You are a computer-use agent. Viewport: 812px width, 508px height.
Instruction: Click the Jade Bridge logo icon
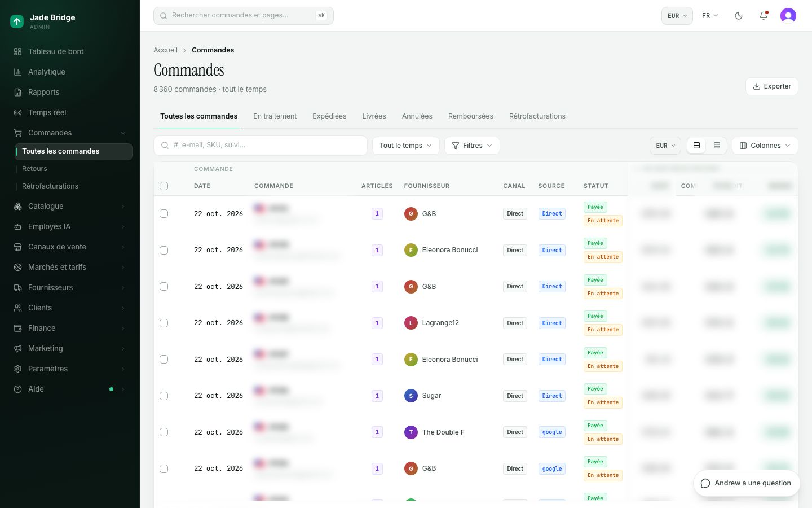point(17,21)
